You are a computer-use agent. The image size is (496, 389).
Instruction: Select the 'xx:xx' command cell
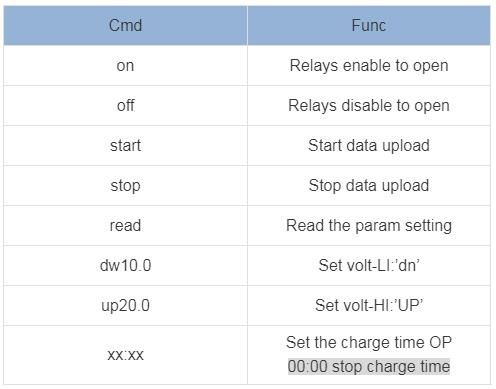125,355
